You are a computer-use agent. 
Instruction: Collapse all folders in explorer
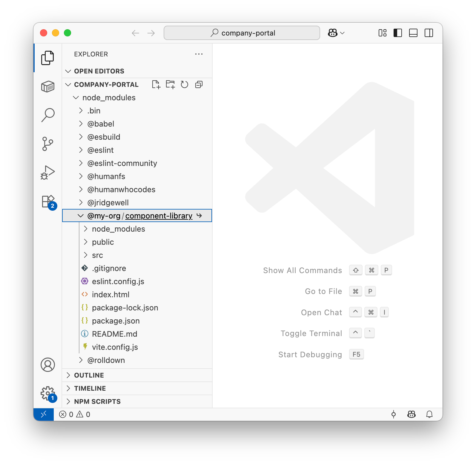(x=199, y=84)
